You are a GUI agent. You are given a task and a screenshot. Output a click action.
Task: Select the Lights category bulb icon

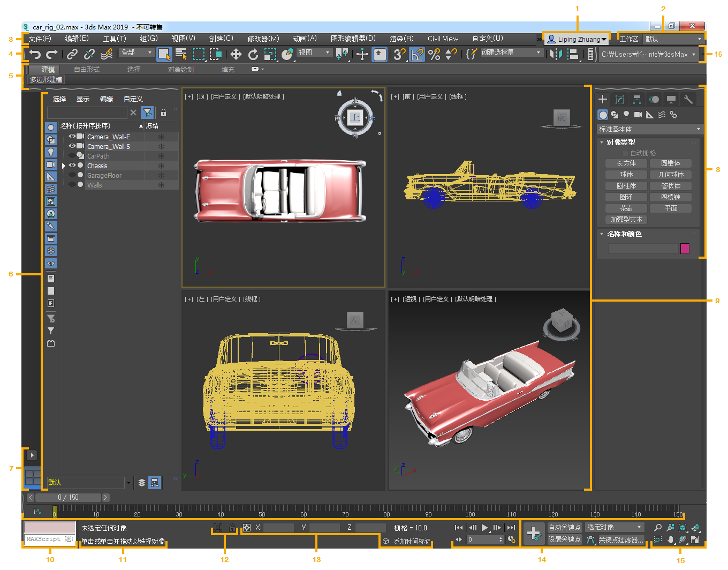626,115
